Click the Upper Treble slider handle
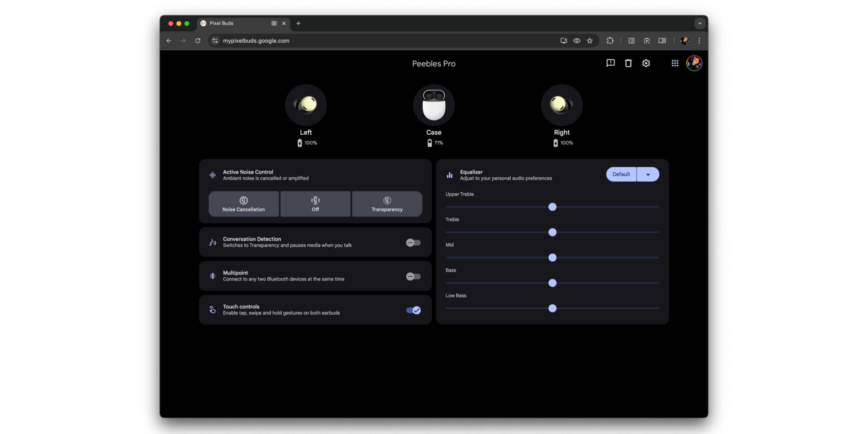The image size is (868, 434). [x=552, y=207]
